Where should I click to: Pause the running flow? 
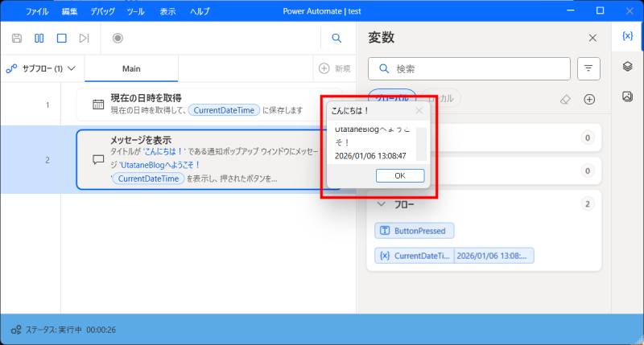pos(39,38)
